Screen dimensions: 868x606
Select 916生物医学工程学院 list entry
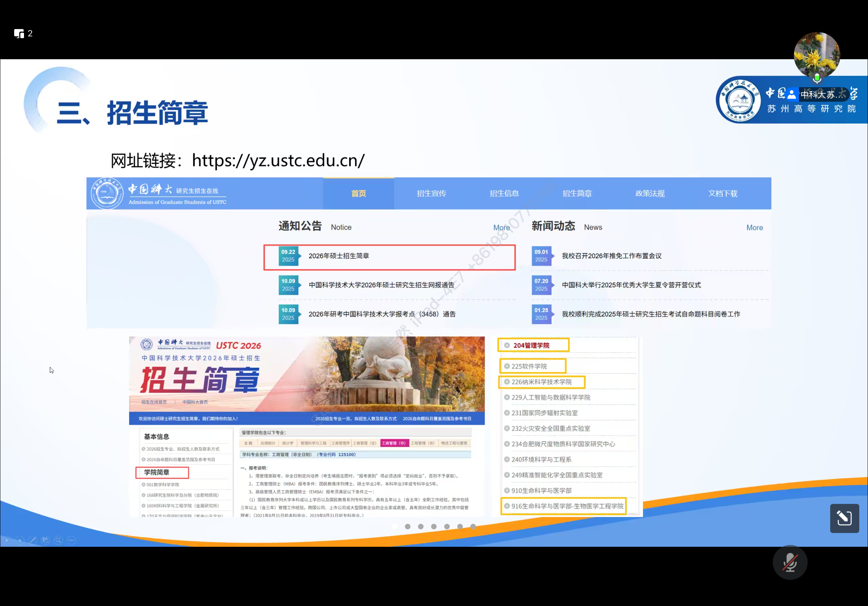567,506
